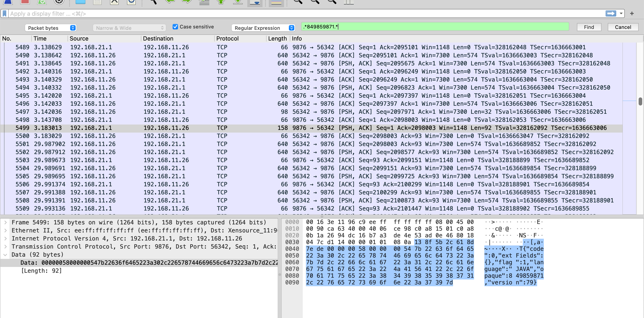Open the Regular Expression search type dropdown

(263, 28)
